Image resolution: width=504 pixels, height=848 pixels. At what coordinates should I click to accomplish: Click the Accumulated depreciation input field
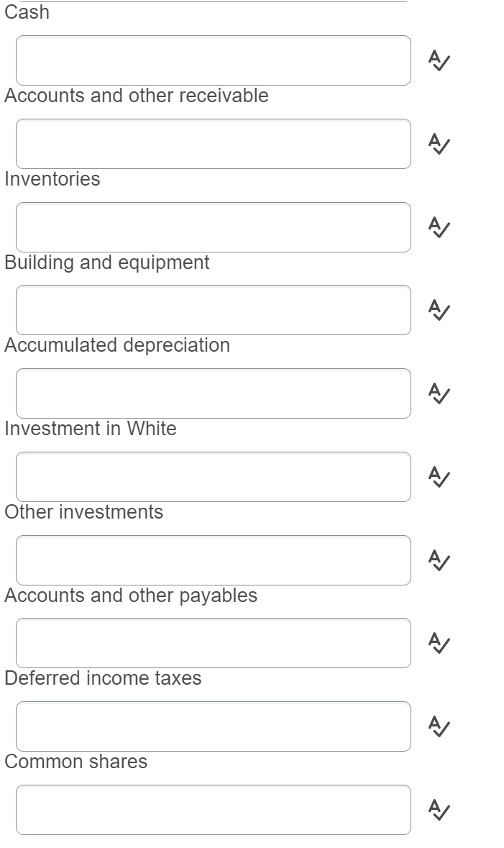pyautogui.click(x=212, y=393)
